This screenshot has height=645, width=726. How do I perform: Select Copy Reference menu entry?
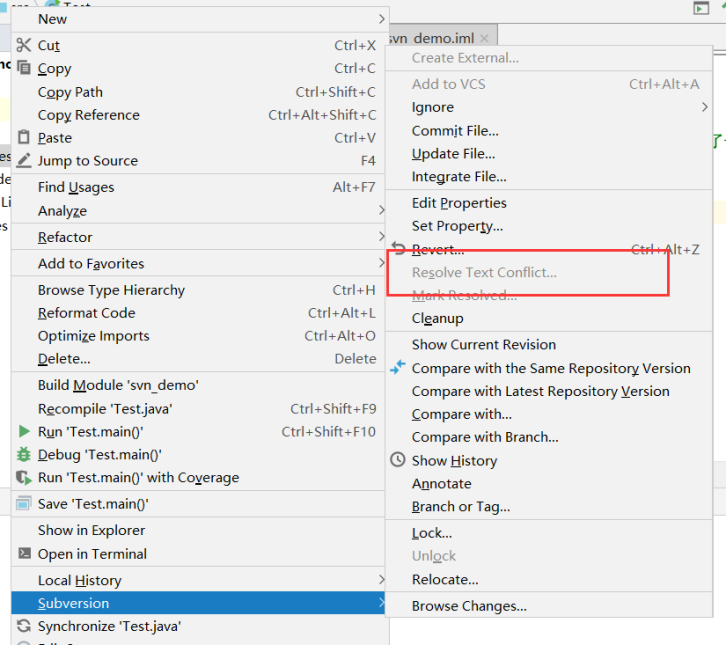coord(198,114)
